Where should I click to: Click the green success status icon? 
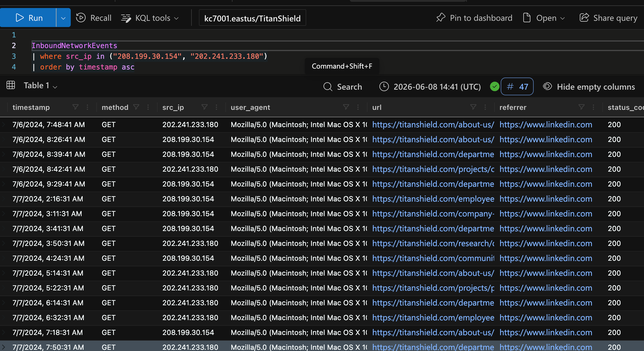494,86
